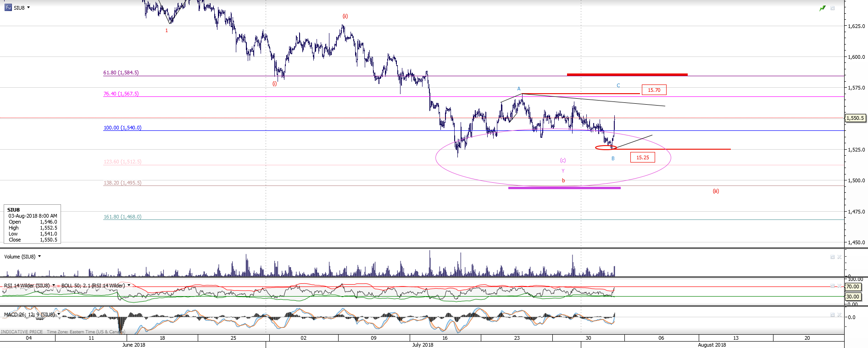Image resolution: width=868 pixels, height=348 pixels.
Task: Open the BOLL 50 indicator dropdown
Action: click(129, 286)
